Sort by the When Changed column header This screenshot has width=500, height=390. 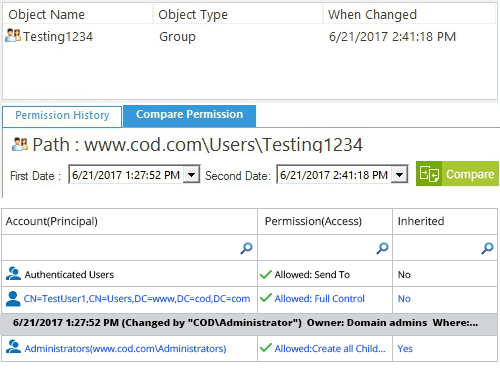click(410, 14)
